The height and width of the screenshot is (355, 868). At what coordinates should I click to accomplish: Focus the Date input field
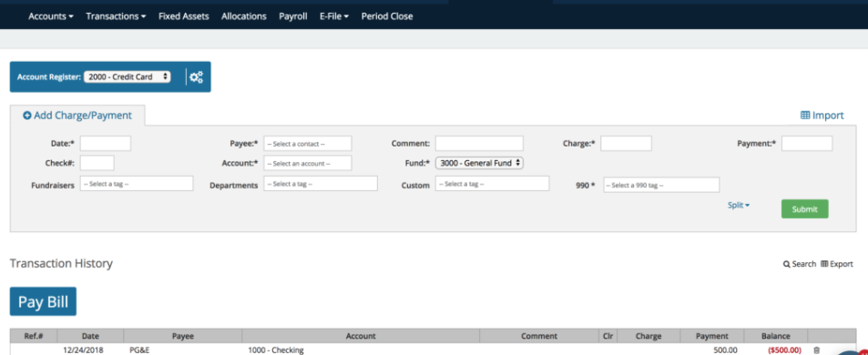105,143
